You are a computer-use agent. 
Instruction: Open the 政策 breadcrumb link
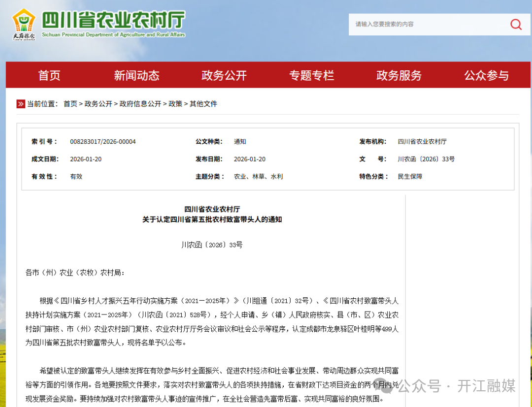175,104
